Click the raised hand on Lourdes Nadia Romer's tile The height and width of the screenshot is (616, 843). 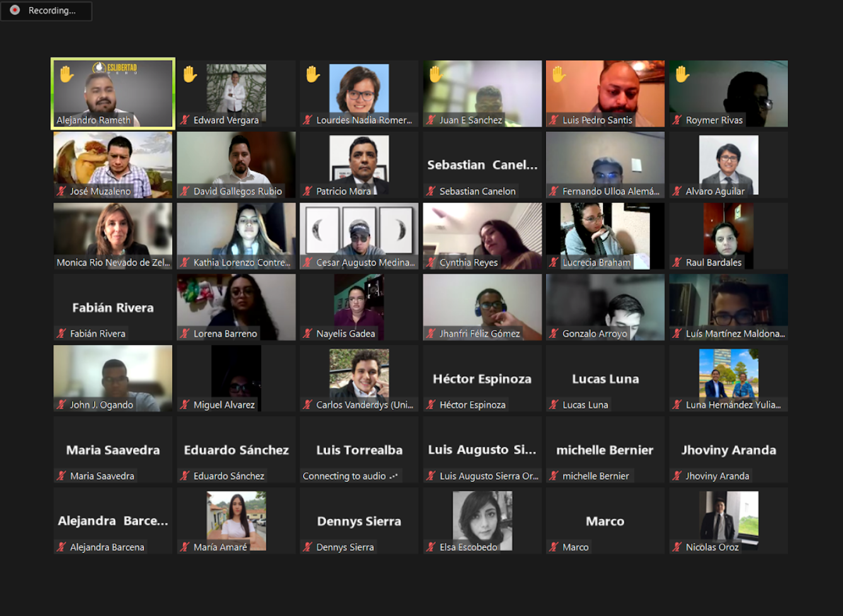313,74
